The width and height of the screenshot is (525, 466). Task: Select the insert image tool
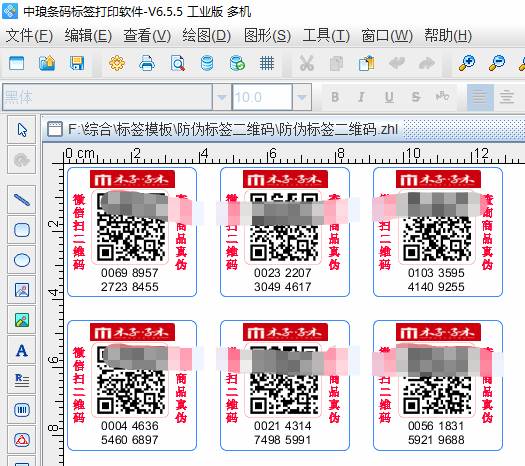22,290
